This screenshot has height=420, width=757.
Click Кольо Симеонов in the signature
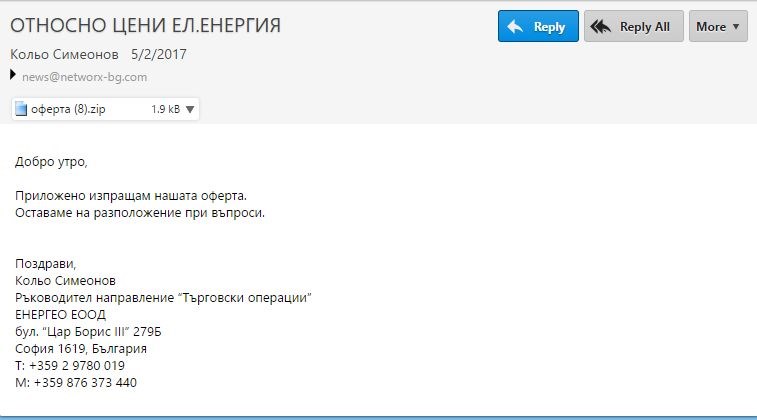click(x=65, y=281)
